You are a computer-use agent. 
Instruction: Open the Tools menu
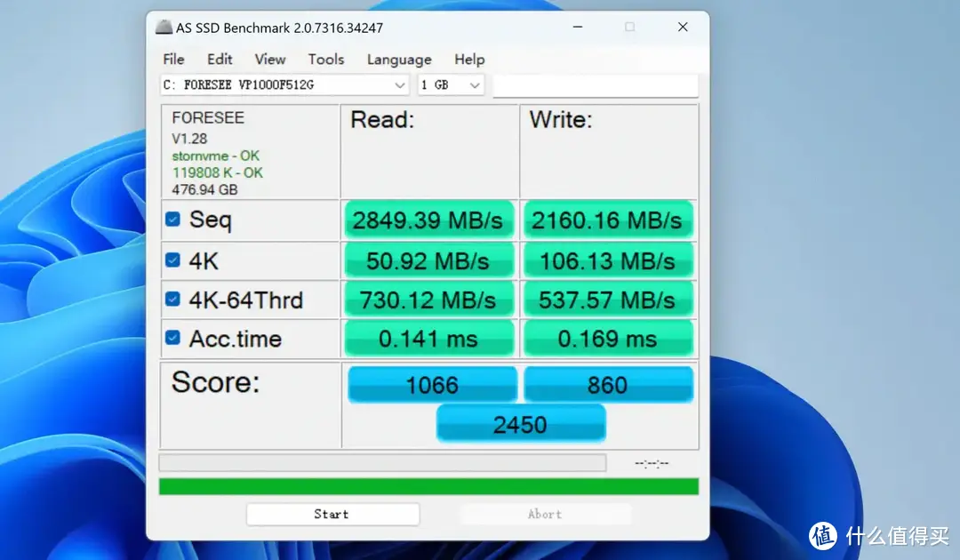(326, 60)
